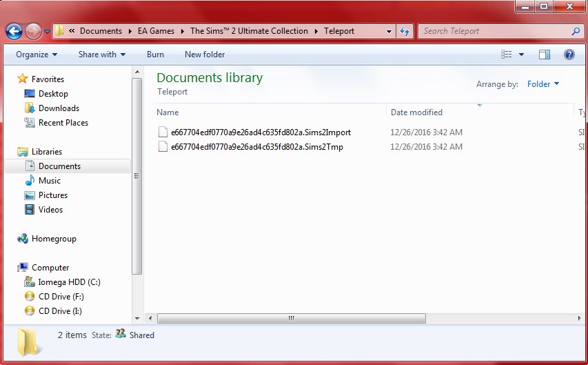Select Documents library in navigation pane
Screen dimensions: 588x365
59,166
